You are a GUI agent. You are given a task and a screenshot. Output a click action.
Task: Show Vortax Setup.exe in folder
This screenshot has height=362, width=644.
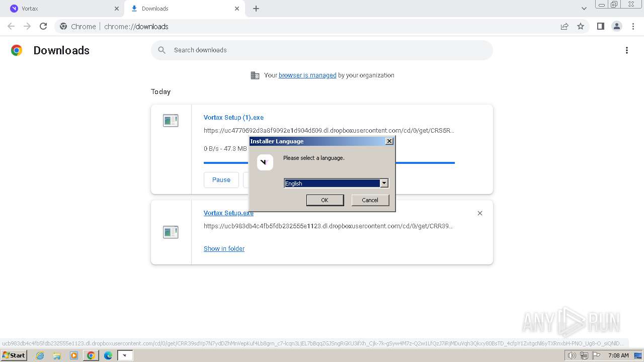224,249
